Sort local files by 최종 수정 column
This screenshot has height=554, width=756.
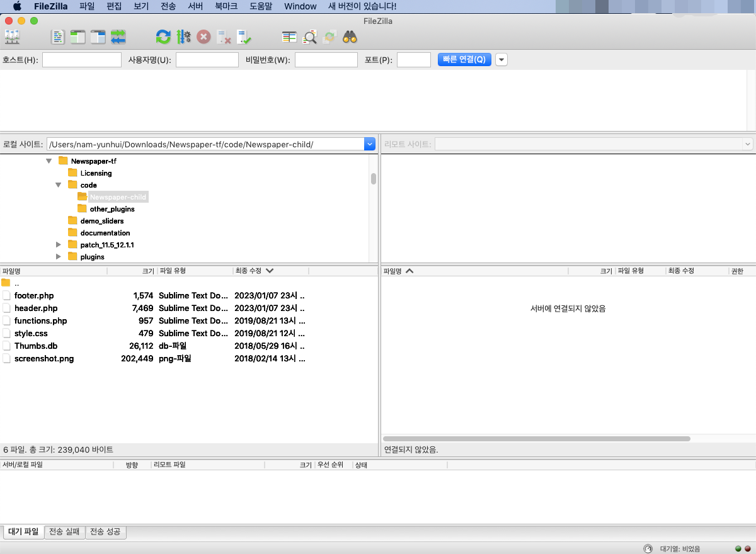coord(271,271)
